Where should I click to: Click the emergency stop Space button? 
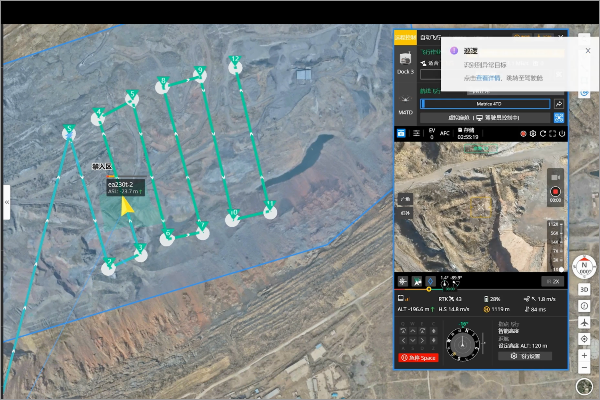(x=418, y=358)
